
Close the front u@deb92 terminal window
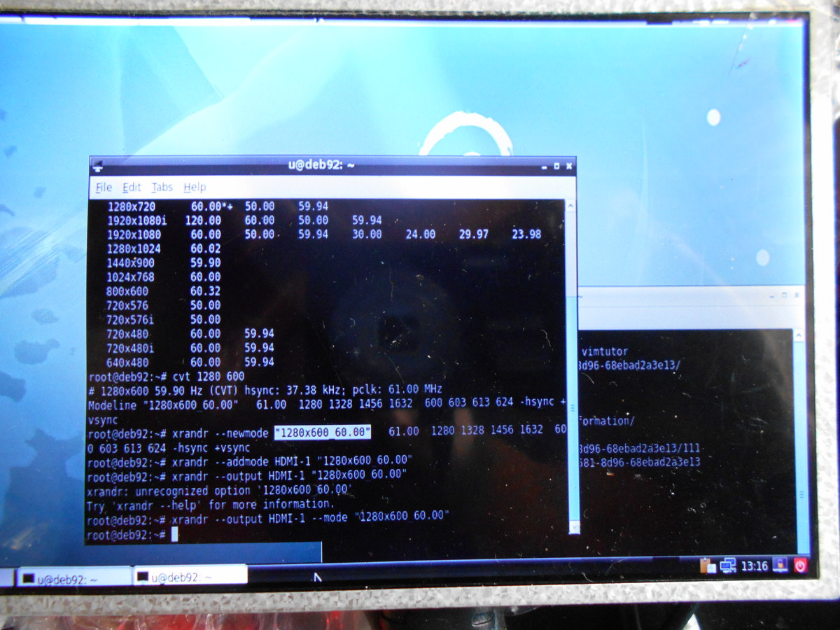coord(569,166)
